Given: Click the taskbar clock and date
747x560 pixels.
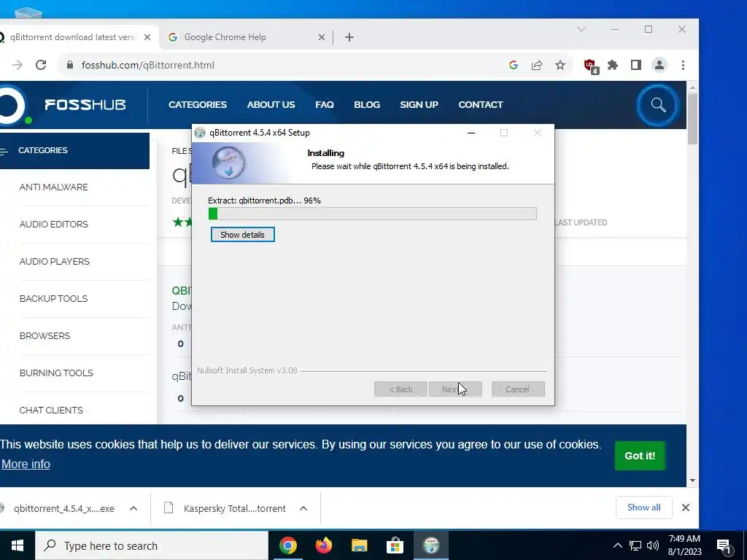Looking at the screenshot, I should [684, 545].
